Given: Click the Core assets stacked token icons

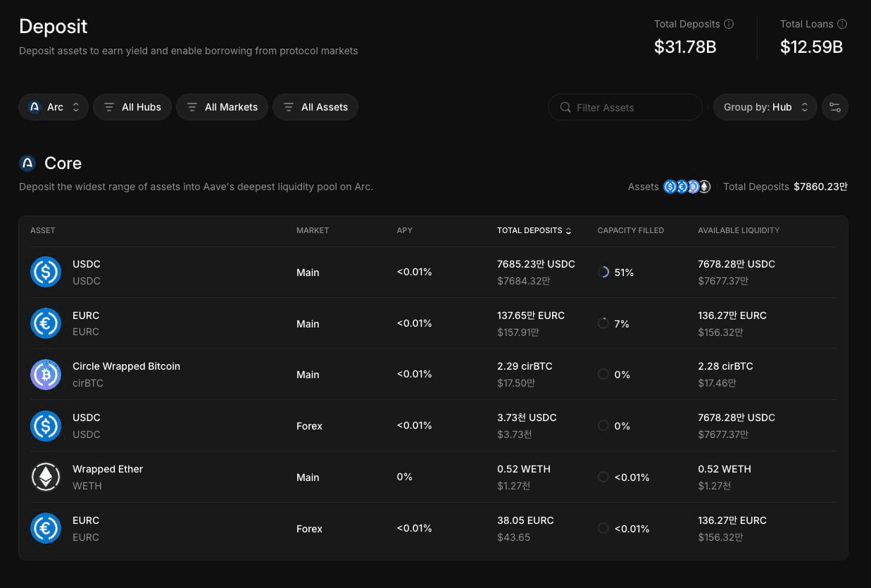Looking at the screenshot, I should 687,187.
